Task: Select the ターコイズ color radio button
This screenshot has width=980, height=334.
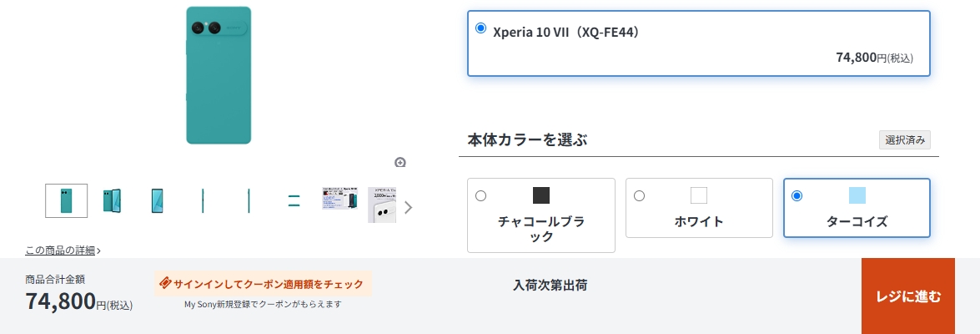Action: coord(797,196)
